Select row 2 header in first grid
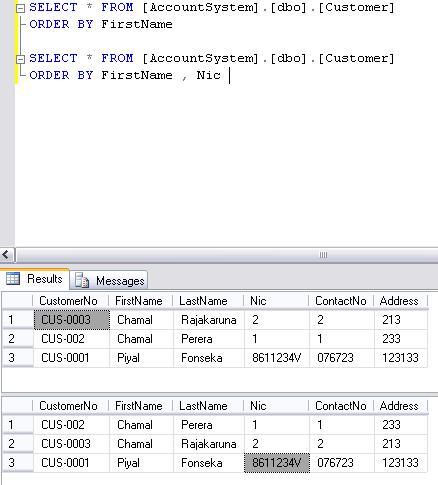The image size is (438, 485). 18,339
